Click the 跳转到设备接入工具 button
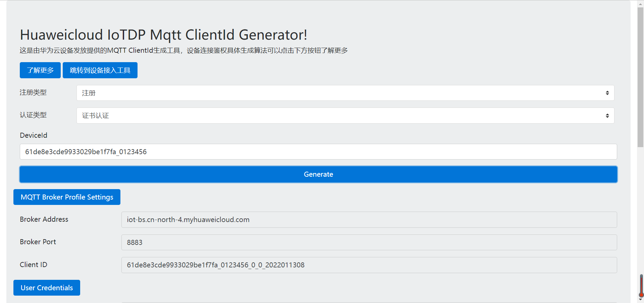This screenshot has height=303, width=644. pyautogui.click(x=100, y=70)
